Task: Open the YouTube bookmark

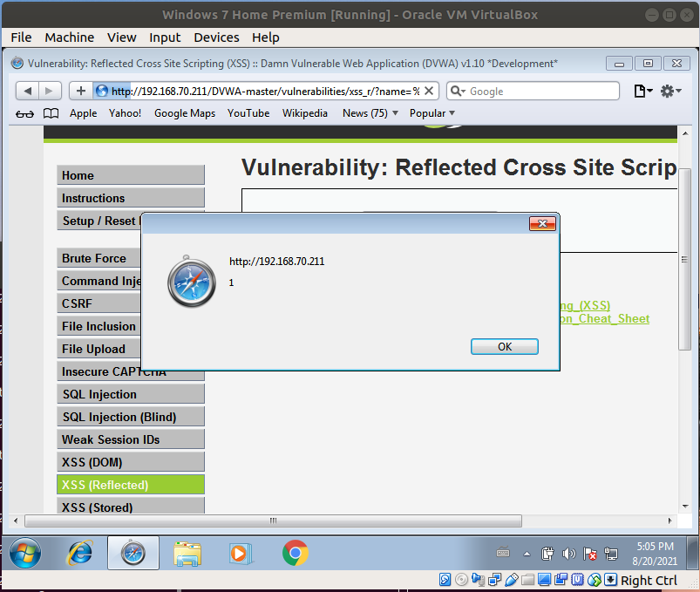Action: 248,113
